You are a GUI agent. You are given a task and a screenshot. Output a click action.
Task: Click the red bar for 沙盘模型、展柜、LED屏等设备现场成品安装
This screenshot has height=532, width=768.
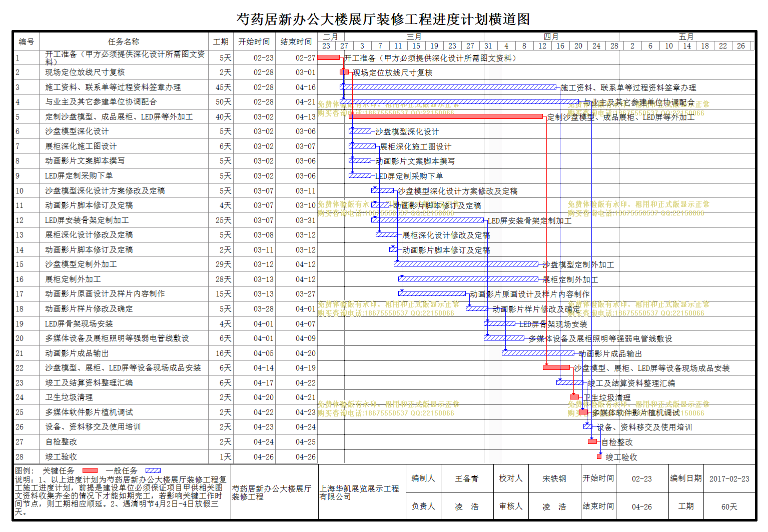pos(556,367)
